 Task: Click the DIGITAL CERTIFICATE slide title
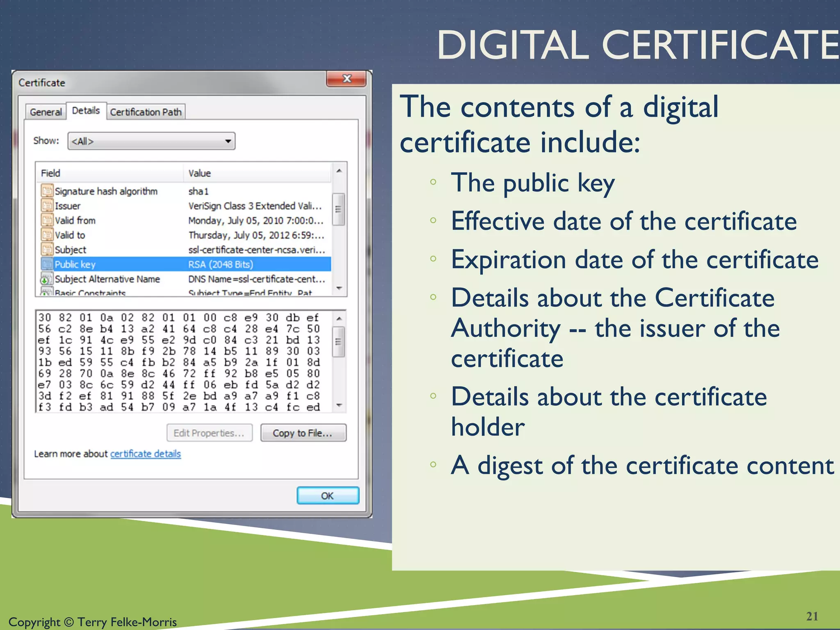(x=638, y=45)
